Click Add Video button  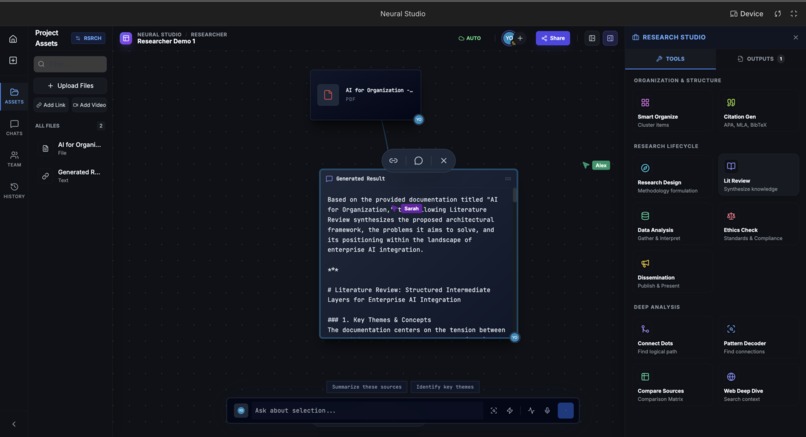click(x=89, y=105)
